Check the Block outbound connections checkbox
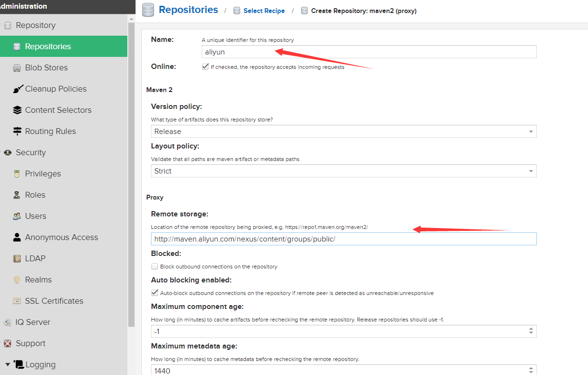 [154, 267]
